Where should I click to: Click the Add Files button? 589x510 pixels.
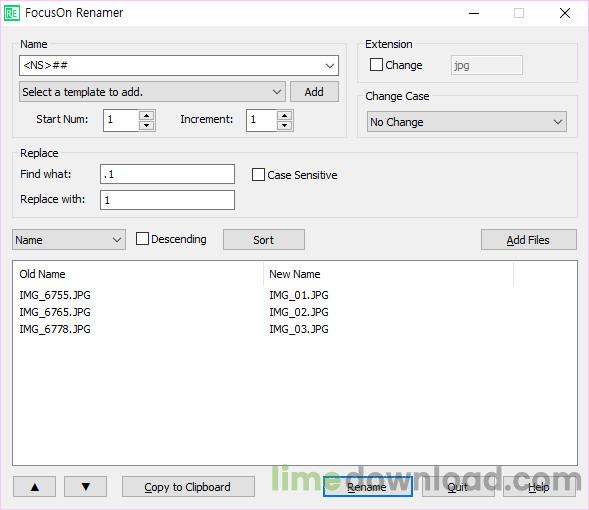[x=529, y=240]
